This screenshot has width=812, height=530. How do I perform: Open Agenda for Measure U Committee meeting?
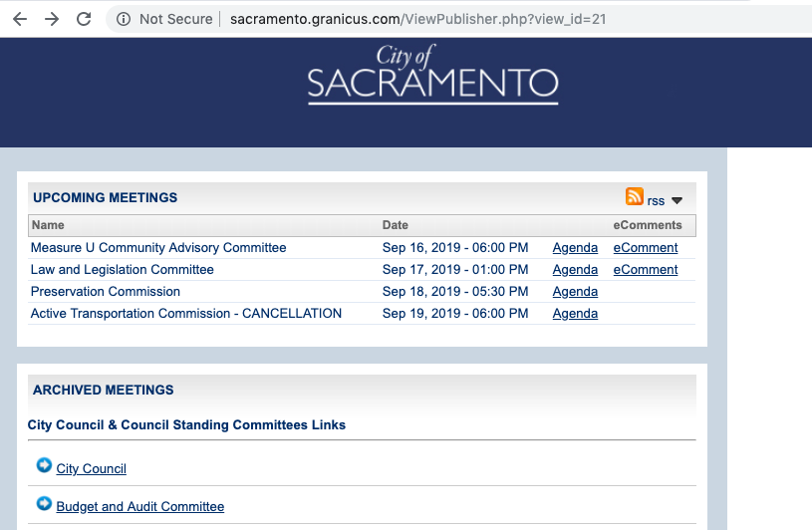click(x=575, y=248)
